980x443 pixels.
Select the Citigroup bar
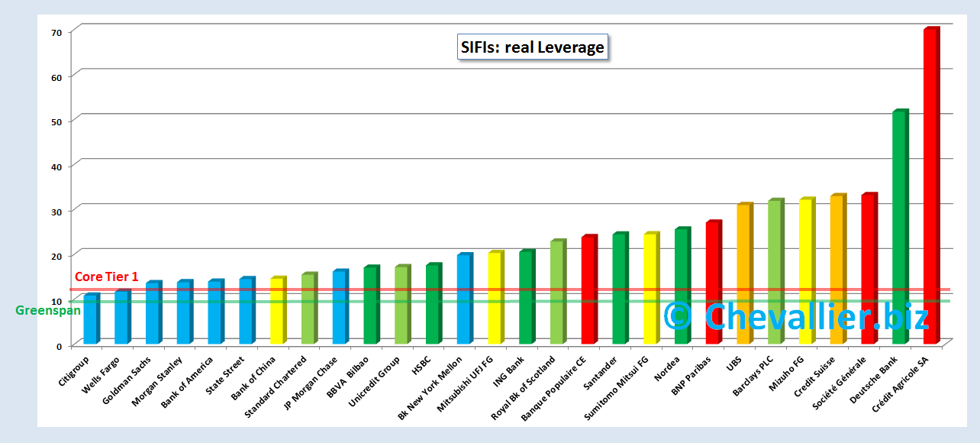coord(92,319)
